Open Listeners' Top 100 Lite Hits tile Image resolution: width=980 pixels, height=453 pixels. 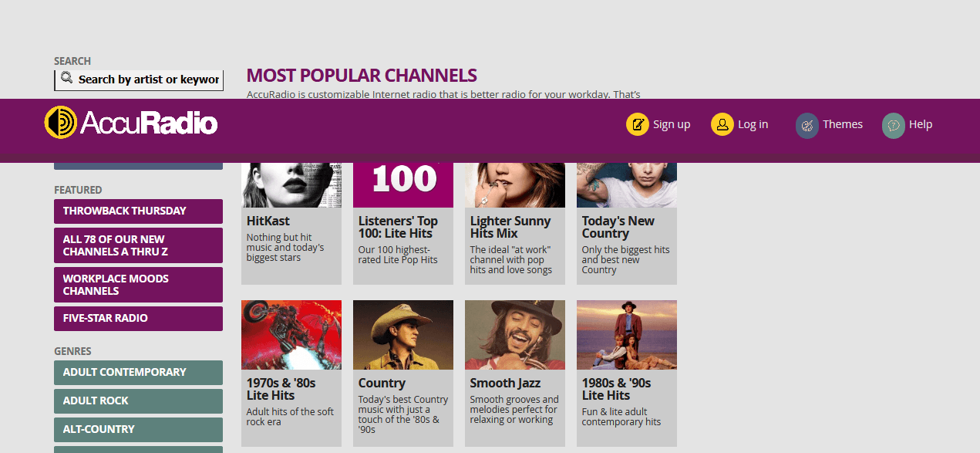tap(402, 227)
